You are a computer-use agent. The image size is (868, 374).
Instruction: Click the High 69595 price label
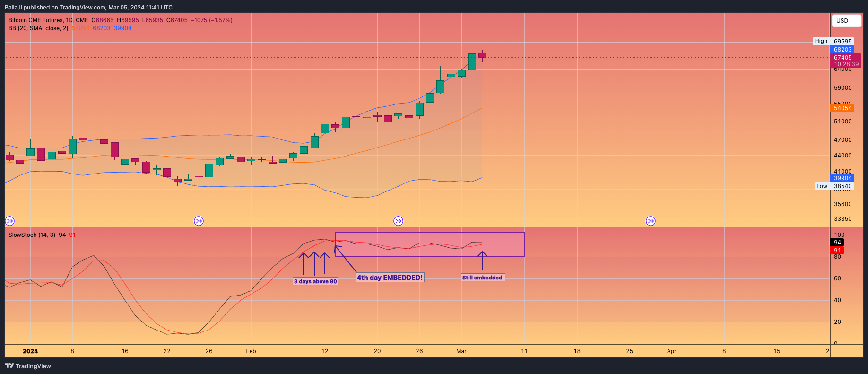coord(833,41)
